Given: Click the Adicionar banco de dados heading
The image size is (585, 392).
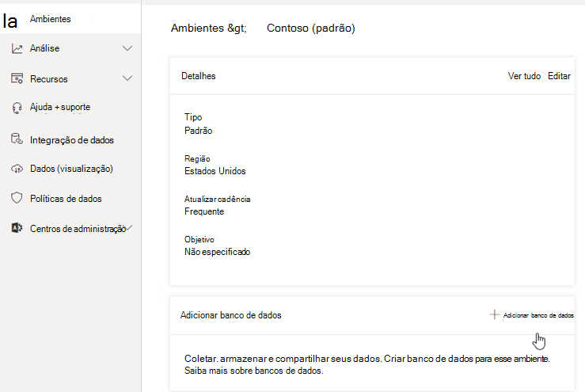Looking at the screenshot, I should tap(231, 315).
